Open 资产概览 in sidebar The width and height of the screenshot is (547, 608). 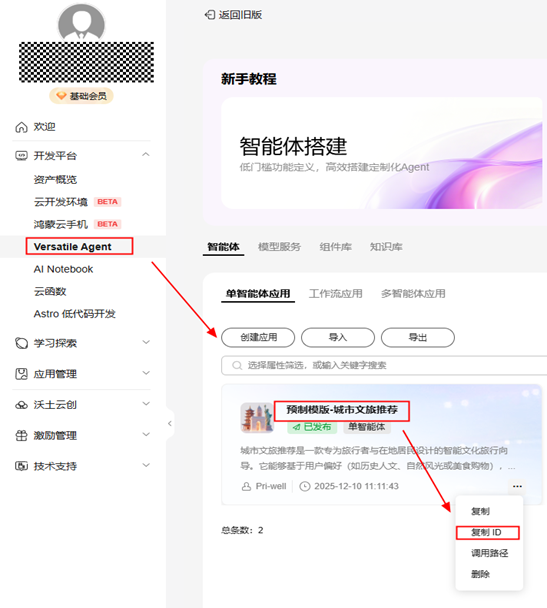pyautogui.click(x=55, y=180)
